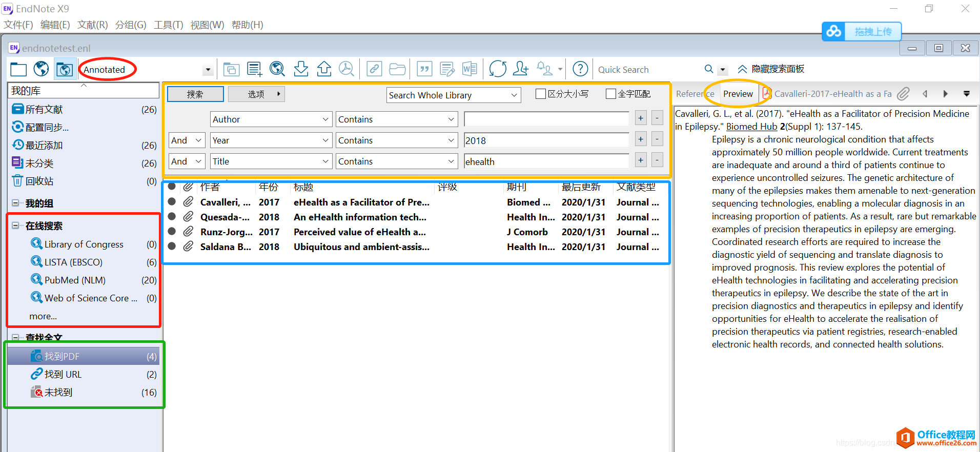Collapse 我的组 my groups expander
Screen dimensions: 980x452
pos(15,203)
